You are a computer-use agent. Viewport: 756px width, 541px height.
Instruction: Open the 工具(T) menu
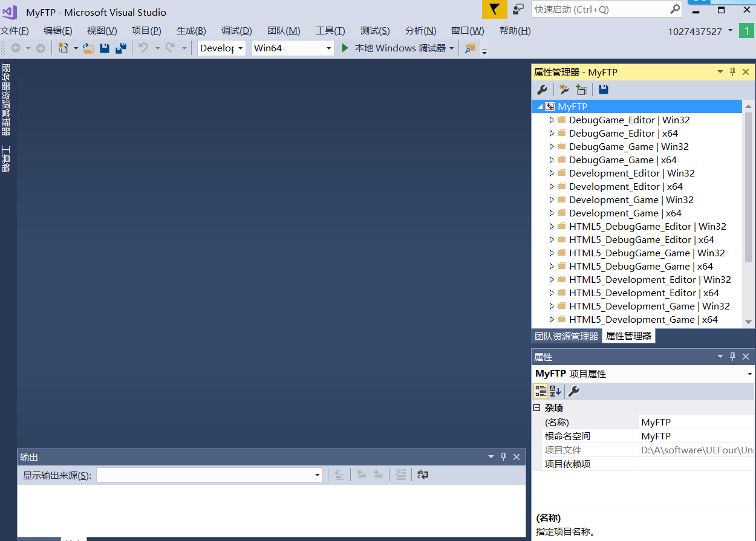coord(330,31)
